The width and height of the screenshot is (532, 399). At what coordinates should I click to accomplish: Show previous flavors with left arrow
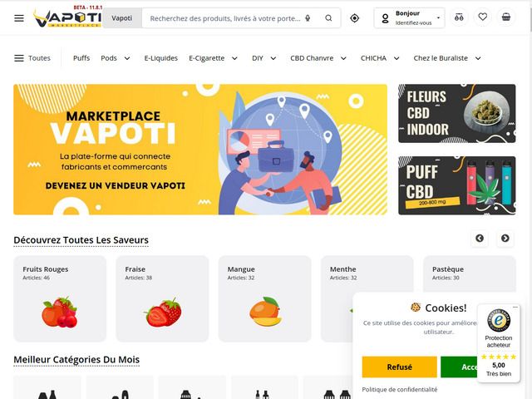click(x=480, y=239)
